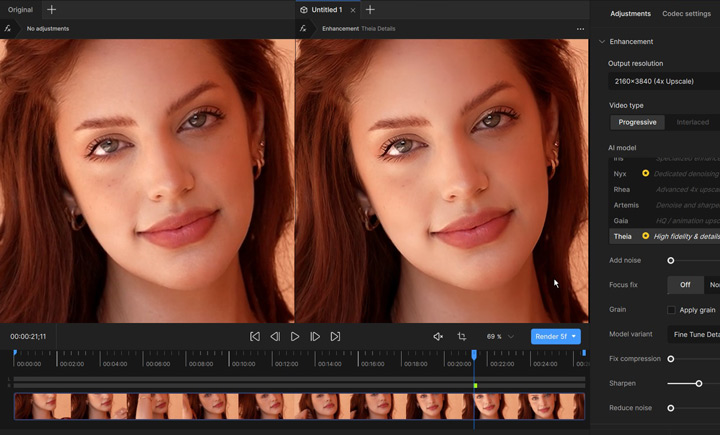Click the Sharpen slider handle
720x435 pixels.
point(699,383)
